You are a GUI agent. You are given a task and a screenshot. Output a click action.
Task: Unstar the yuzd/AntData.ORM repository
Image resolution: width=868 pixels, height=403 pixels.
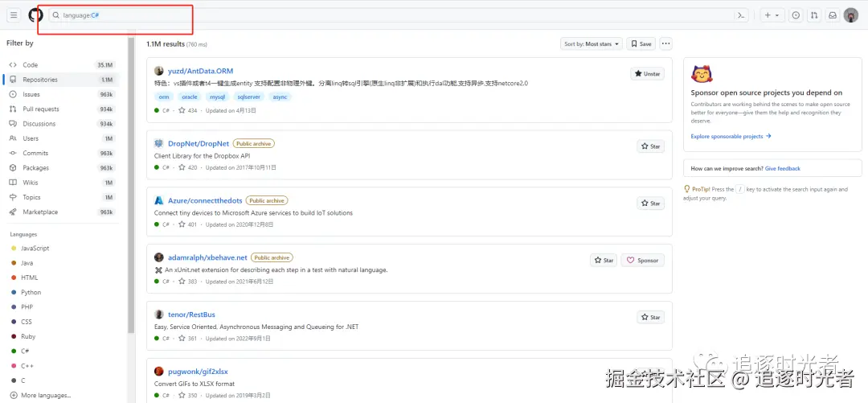pyautogui.click(x=648, y=74)
